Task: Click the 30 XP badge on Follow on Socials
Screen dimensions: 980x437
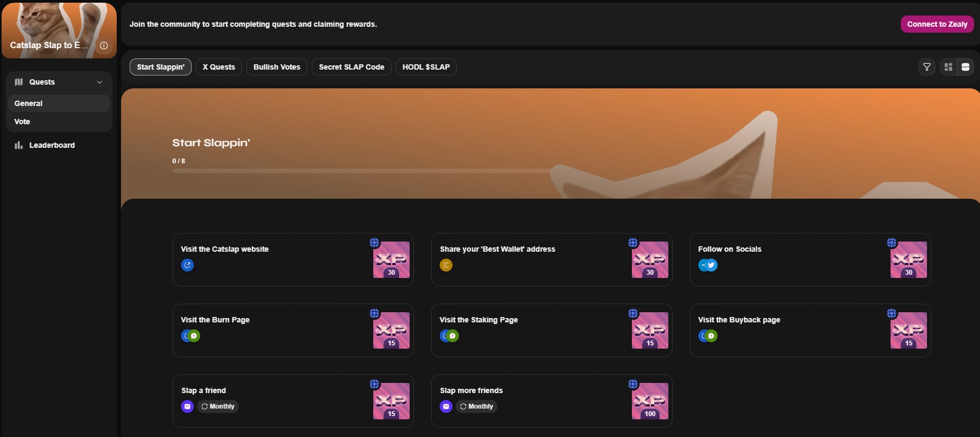Action: (x=909, y=260)
